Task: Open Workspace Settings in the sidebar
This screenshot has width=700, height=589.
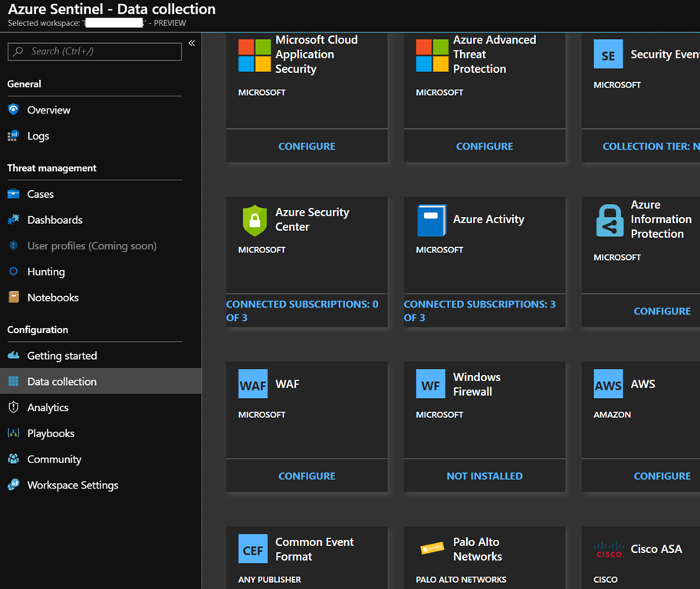Action: tap(73, 485)
